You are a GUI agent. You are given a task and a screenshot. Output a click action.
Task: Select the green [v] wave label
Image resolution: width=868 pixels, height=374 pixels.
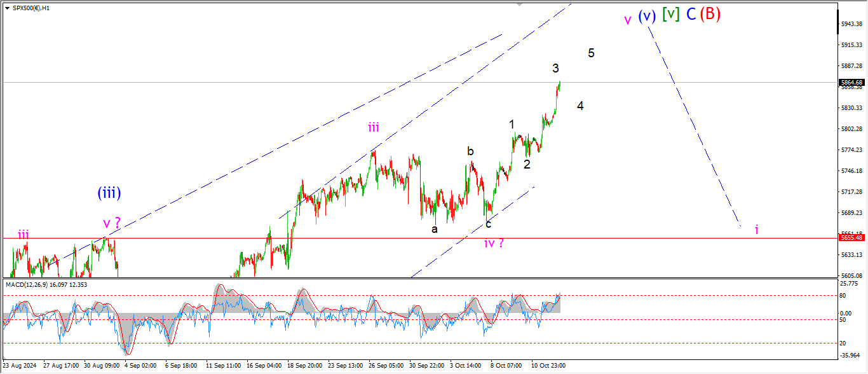click(670, 14)
